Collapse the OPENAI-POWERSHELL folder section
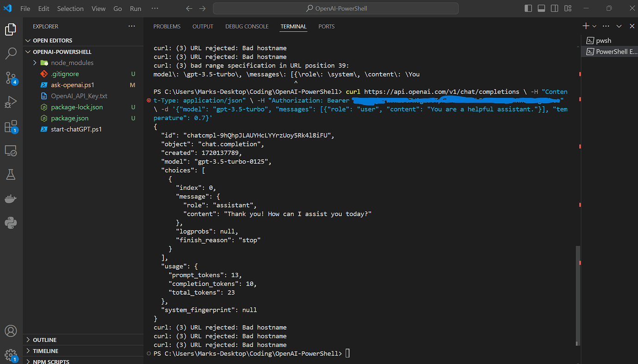The height and width of the screenshot is (364, 638). pos(83,52)
